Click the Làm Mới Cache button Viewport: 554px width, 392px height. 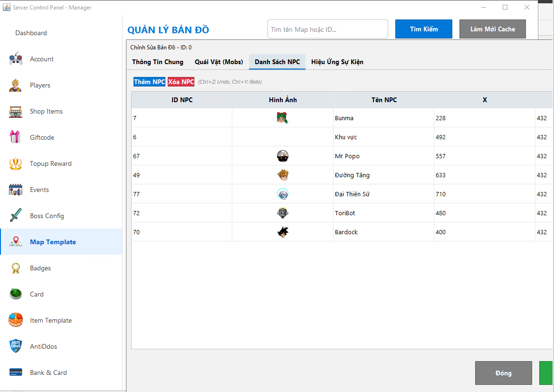(493, 29)
